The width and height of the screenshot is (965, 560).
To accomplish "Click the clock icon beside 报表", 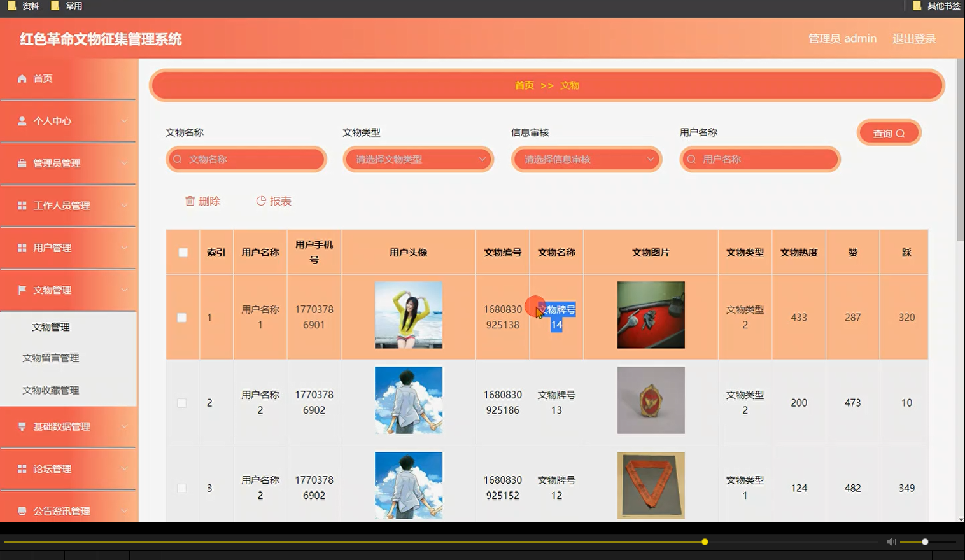I will pos(261,200).
